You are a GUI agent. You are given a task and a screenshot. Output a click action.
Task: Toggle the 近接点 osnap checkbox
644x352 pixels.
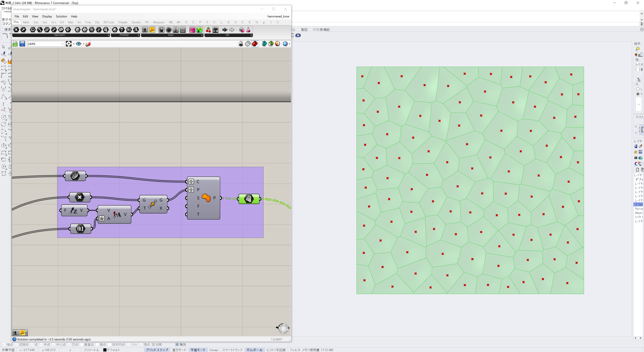[x=16, y=344]
